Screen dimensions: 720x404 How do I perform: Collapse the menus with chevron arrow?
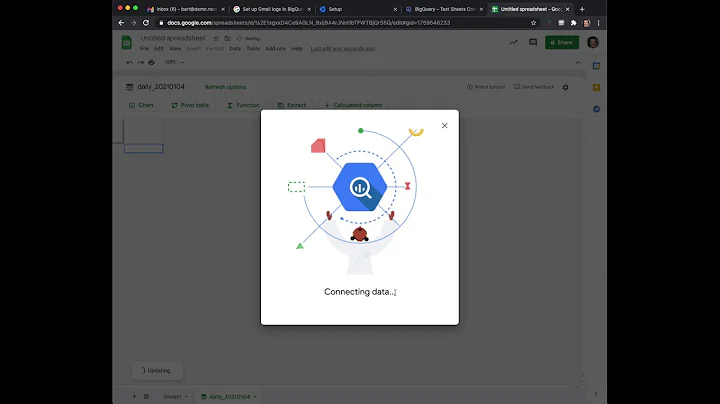578,62
